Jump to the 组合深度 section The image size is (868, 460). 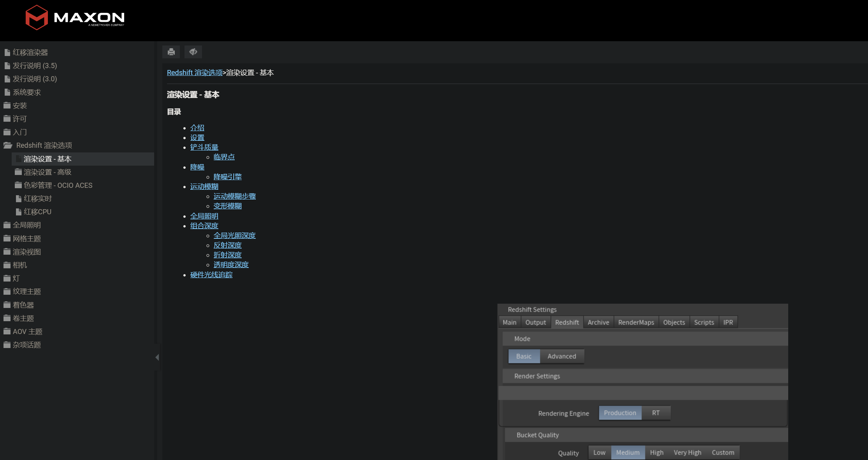pos(204,226)
